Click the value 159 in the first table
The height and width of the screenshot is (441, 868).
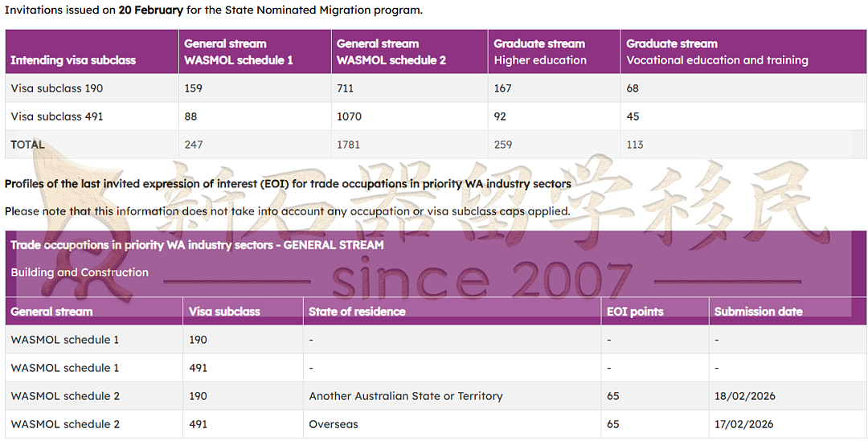tap(193, 88)
